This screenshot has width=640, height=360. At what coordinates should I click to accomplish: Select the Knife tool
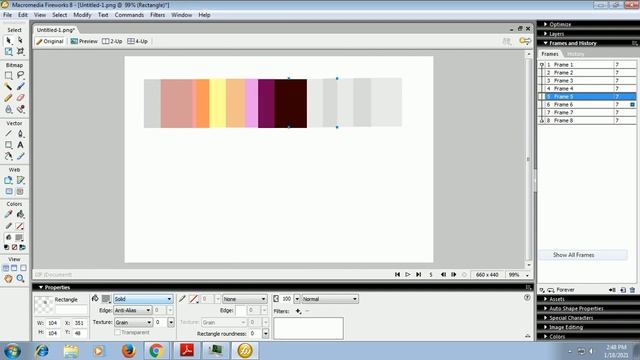20,156
